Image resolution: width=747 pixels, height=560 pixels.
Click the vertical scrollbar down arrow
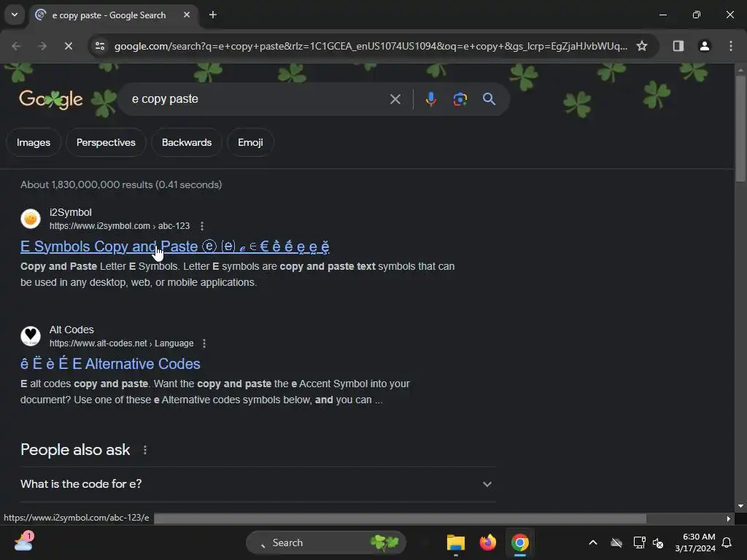pos(740,506)
